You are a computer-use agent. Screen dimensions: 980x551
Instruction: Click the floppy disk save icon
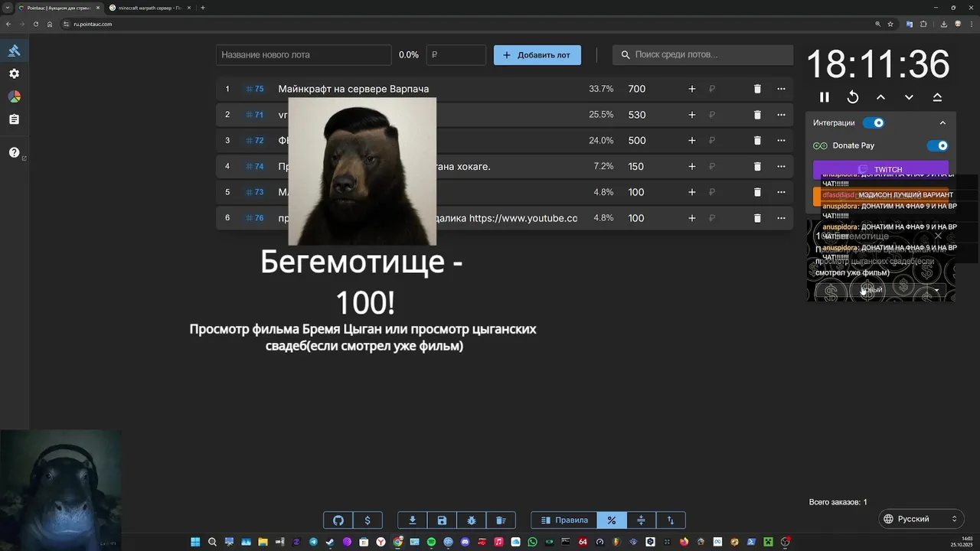(x=442, y=520)
